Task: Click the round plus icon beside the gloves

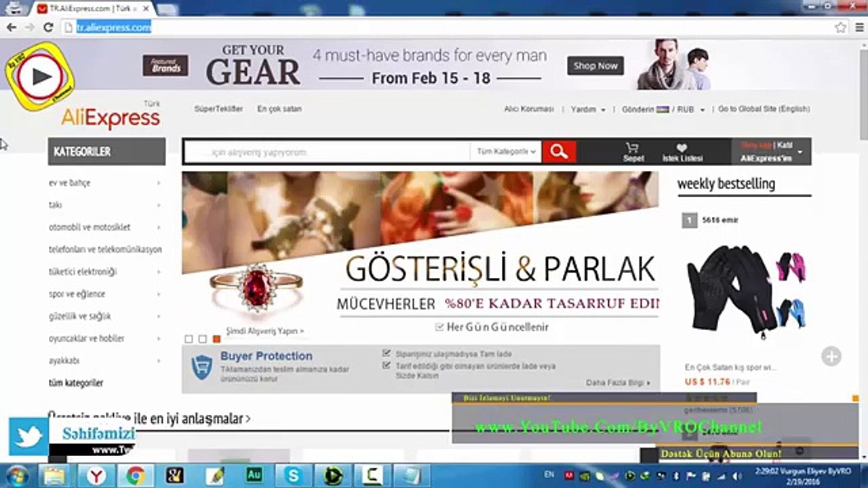Action: [x=831, y=357]
